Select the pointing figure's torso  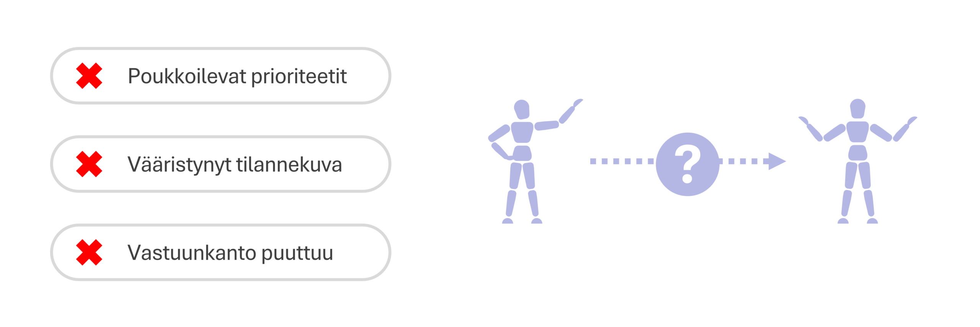click(522, 132)
